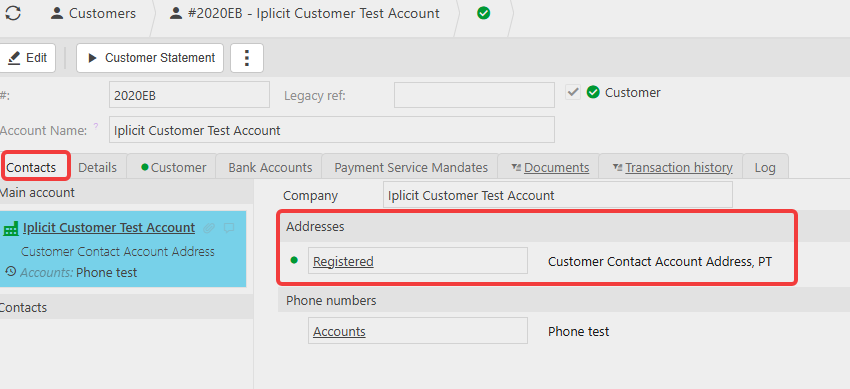Click the account number field 2020EB

coord(189,95)
